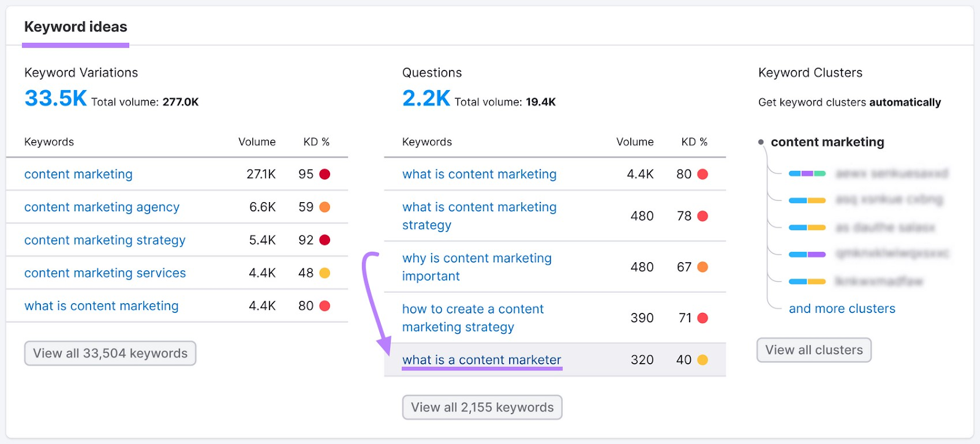Click the blue-purple-green cluster bar icon on the first blurred cluster
980x444 pixels.
click(809, 175)
